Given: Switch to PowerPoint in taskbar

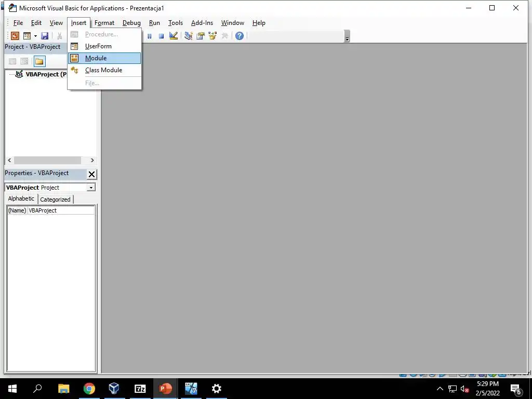Looking at the screenshot, I should [166, 389].
